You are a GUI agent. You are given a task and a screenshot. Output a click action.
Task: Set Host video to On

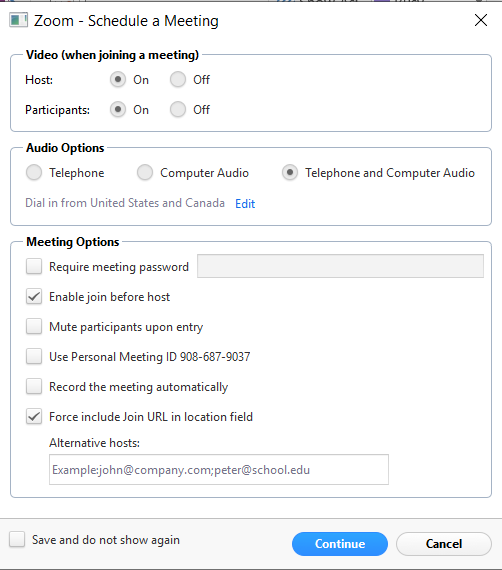point(118,79)
